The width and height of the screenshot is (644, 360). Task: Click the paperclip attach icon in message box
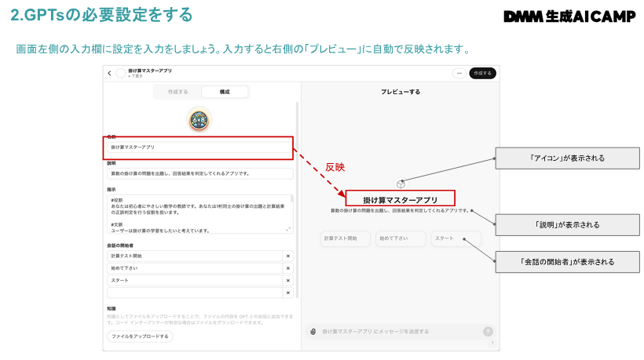click(x=313, y=331)
